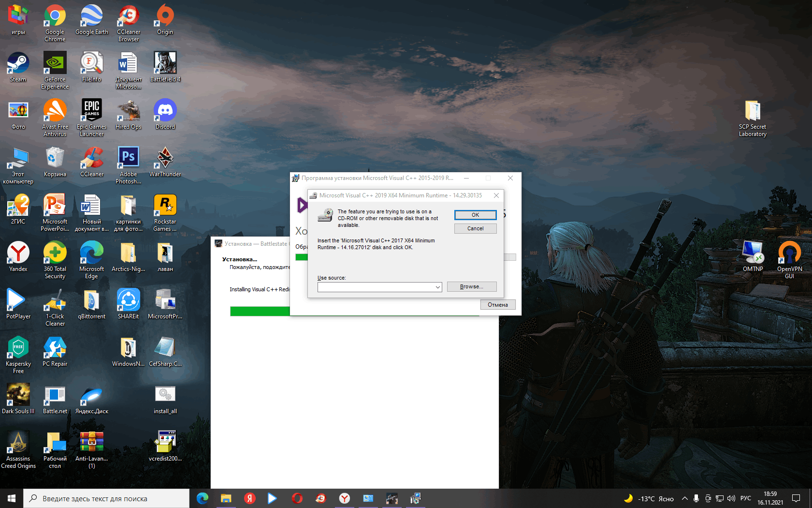Close the Программа установки Visual C++ window
The width and height of the screenshot is (812, 508).
coord(510,178)
